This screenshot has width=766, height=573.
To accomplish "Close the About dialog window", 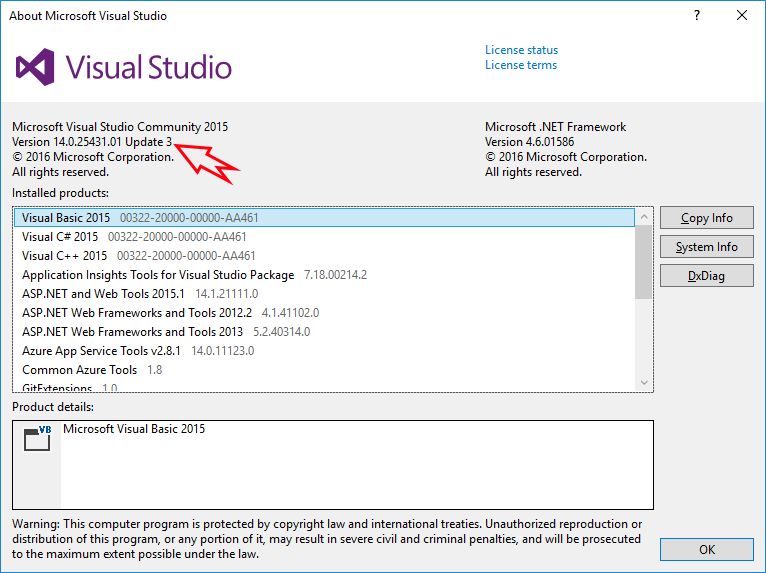I will [741, 16].
